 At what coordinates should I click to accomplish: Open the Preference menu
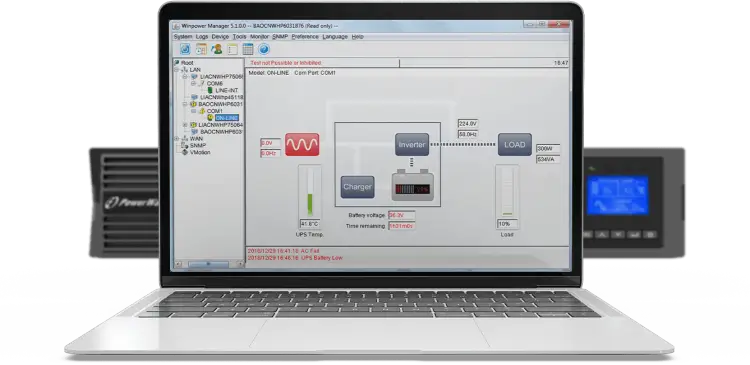point(305,37)
